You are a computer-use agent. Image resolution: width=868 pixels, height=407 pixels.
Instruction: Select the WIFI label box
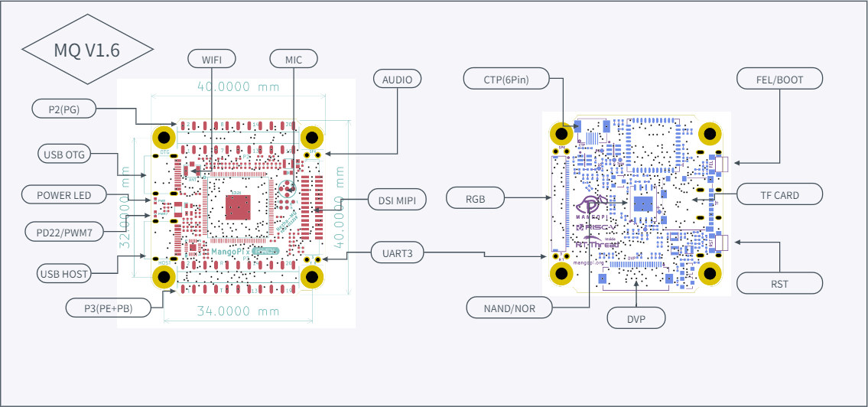212,59
